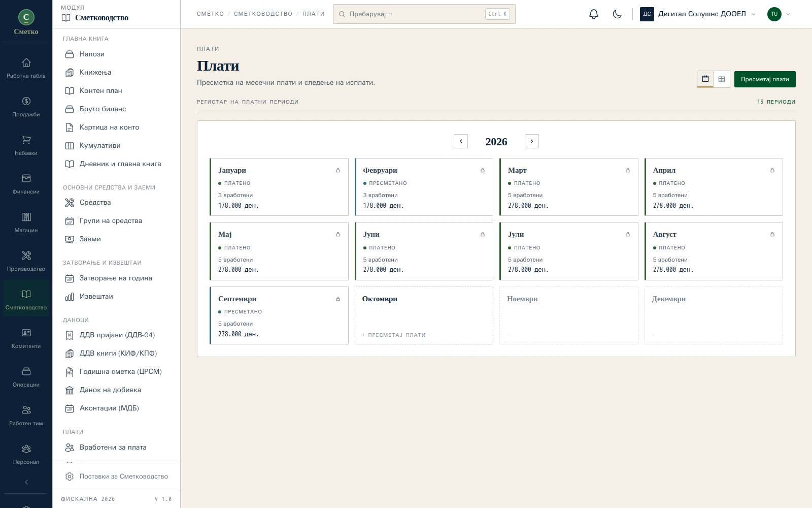Viewport: 812px width, 508px height.
Task: Go to previous year
Action: point(461,141)
